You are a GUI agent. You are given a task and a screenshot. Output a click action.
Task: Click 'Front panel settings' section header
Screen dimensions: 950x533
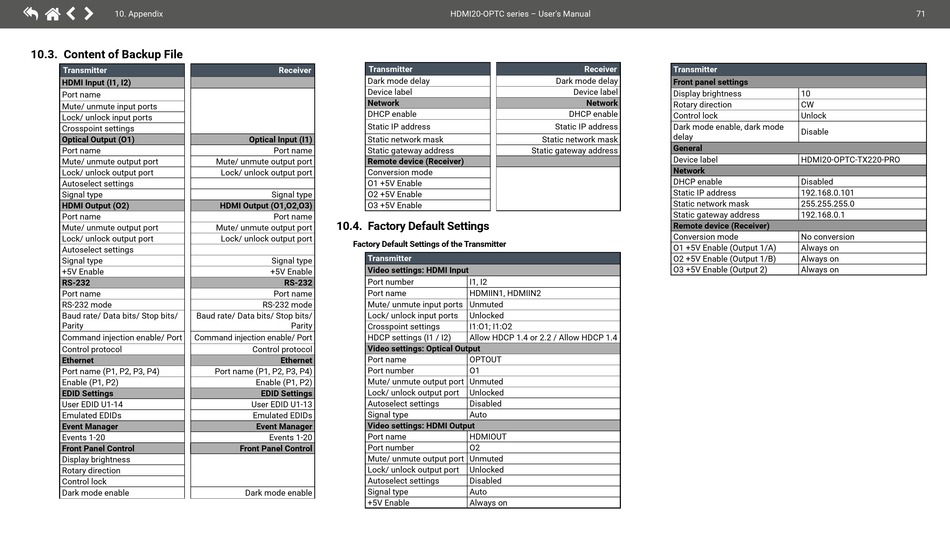coord(799,82)
